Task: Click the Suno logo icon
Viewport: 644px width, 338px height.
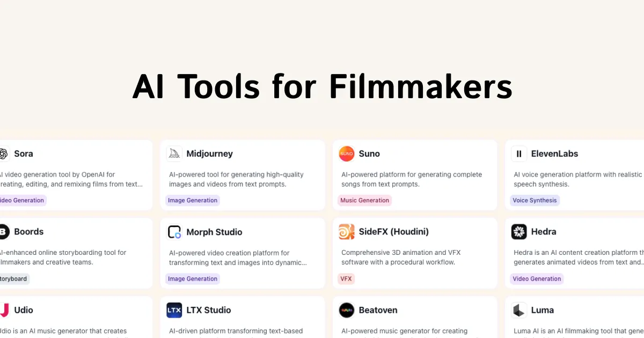Action: pyautogui.click(x=346, y=153)
